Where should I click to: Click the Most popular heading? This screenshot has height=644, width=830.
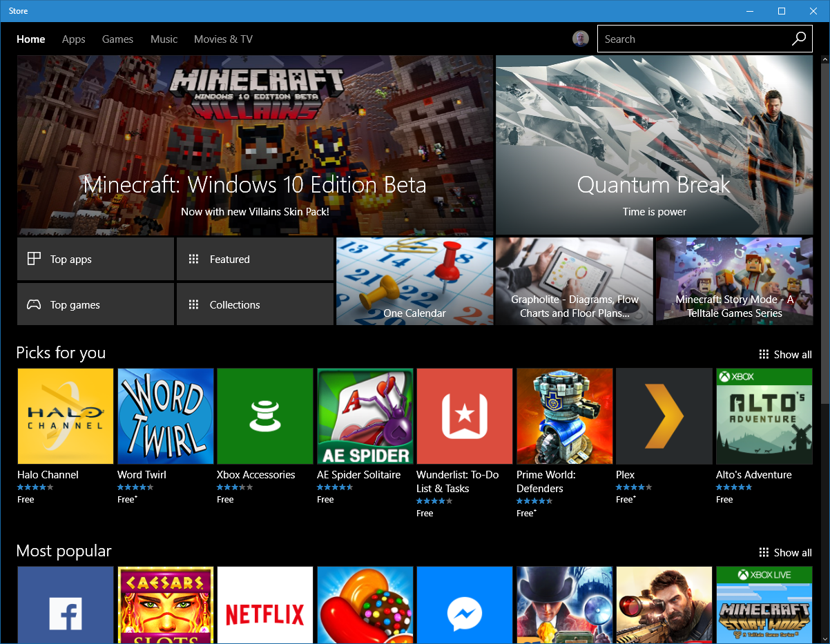click(x=64, y=551)
